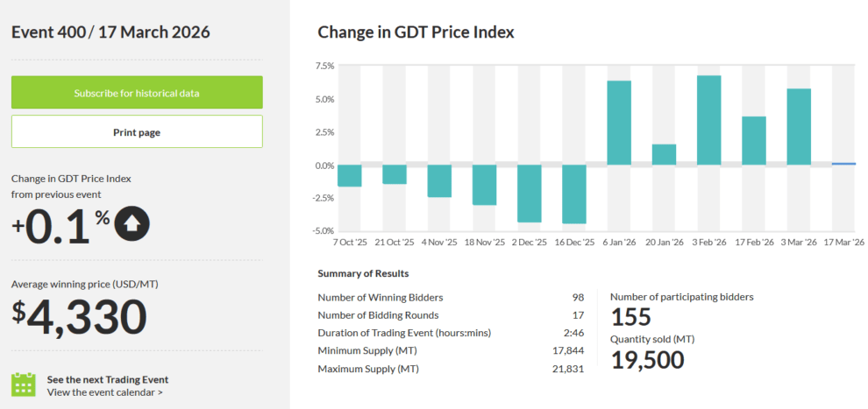Click the 19,500 quantity sold figure
The height and width of the screenshot is (409, 868).
coord(647,359)
